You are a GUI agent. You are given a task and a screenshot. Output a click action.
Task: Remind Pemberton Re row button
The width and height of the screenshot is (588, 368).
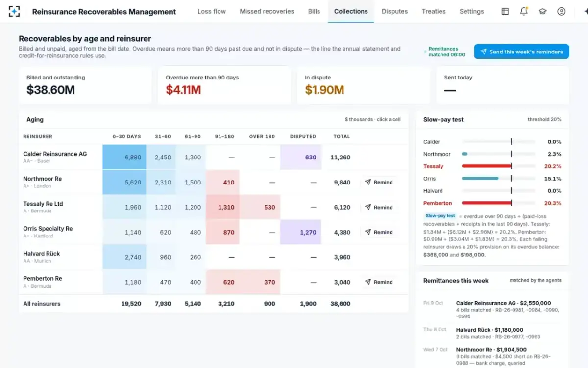379,282
